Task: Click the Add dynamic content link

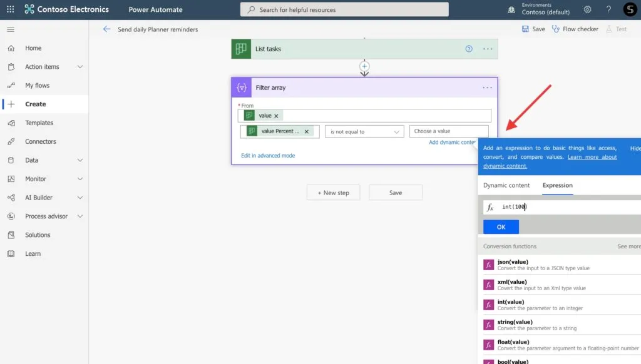Action: click(452, 142)
